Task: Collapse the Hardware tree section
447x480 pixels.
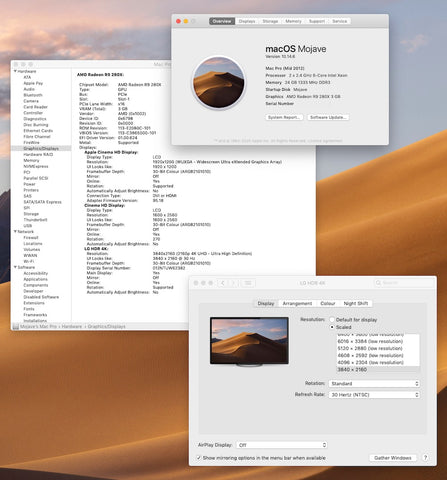Action: pyautogui.click(x=15, y=71)
